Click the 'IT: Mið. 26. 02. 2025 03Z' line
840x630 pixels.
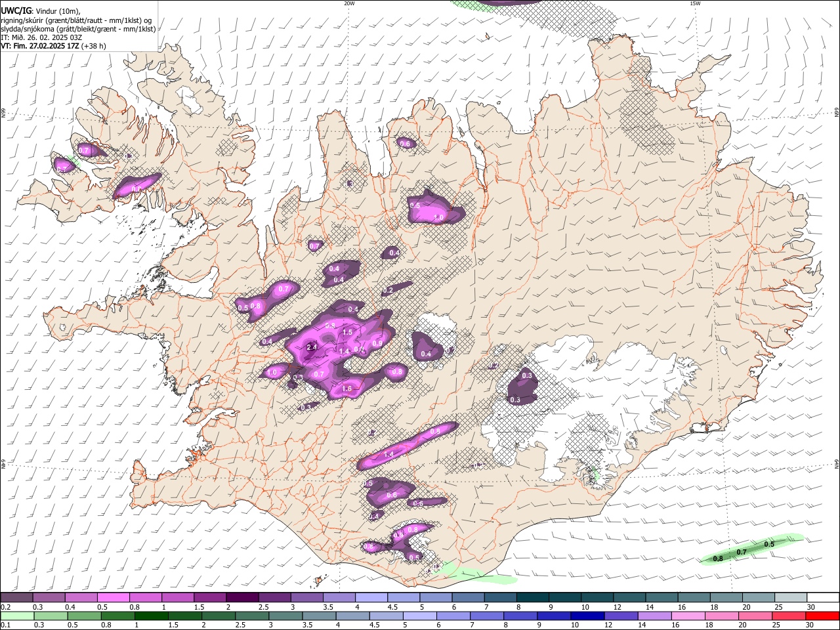(41, 37)
